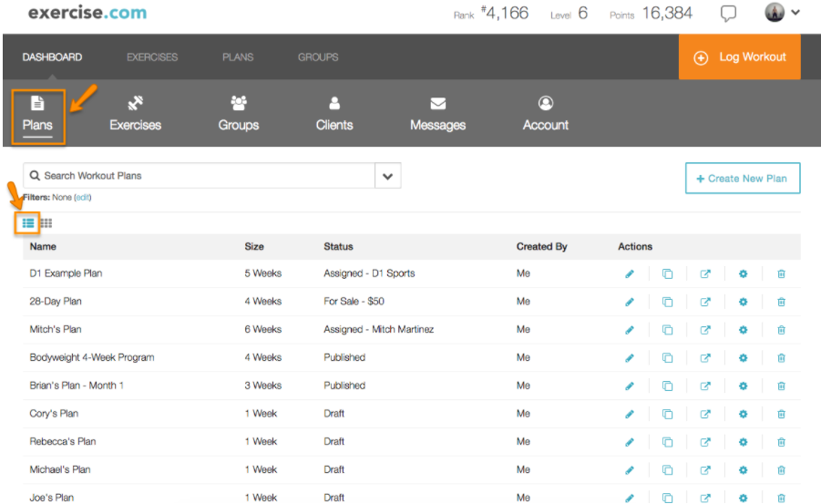Copy the 28-Day Plan

point(667,302)
